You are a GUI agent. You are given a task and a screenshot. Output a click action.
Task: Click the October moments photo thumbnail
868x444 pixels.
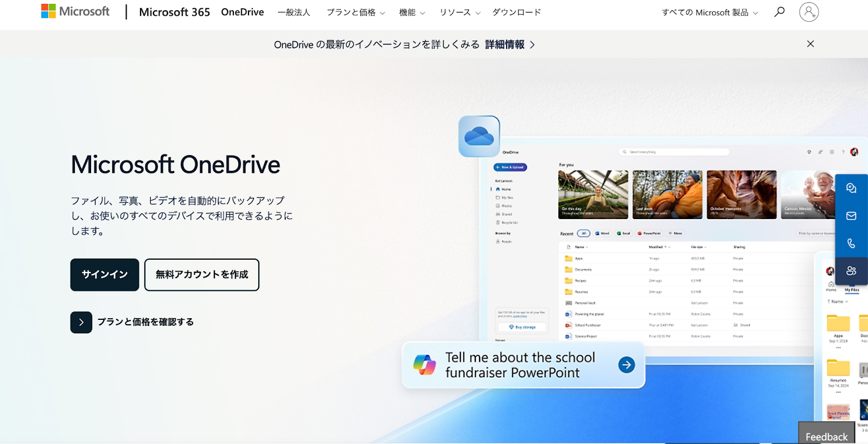pyautogui.click(x=742, y=195)
